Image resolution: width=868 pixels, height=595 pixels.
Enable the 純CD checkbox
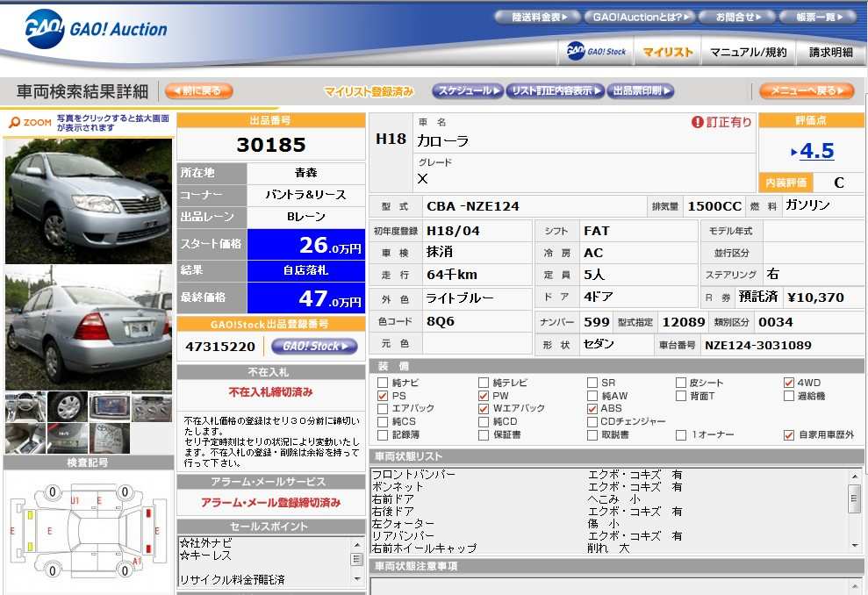pyautogui.click(x=484, y=422)
